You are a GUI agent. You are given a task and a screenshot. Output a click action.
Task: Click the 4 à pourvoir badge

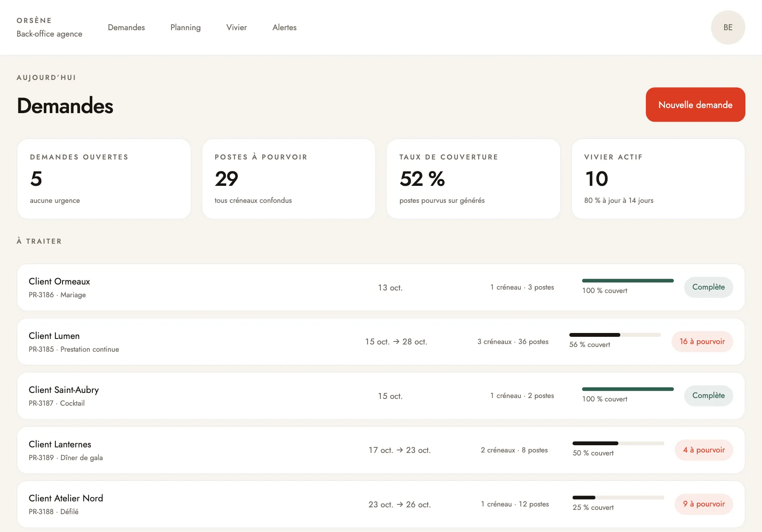coord(704,450)
